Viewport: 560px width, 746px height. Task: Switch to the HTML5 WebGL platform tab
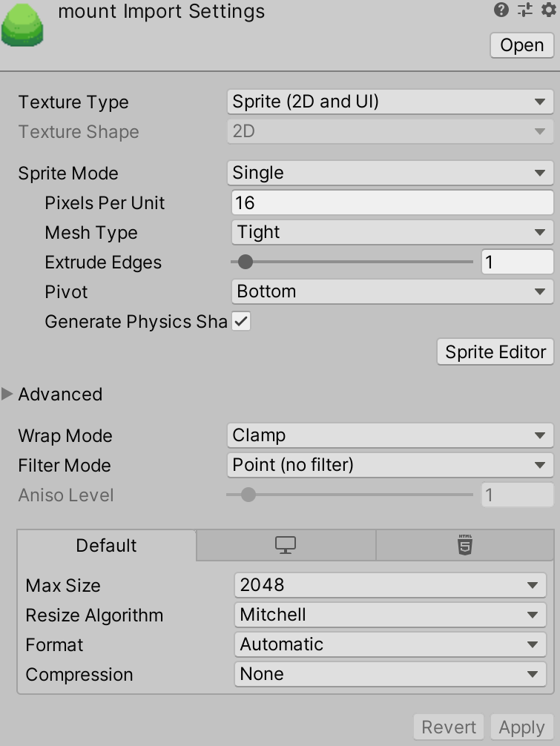[x=465, y=545]
